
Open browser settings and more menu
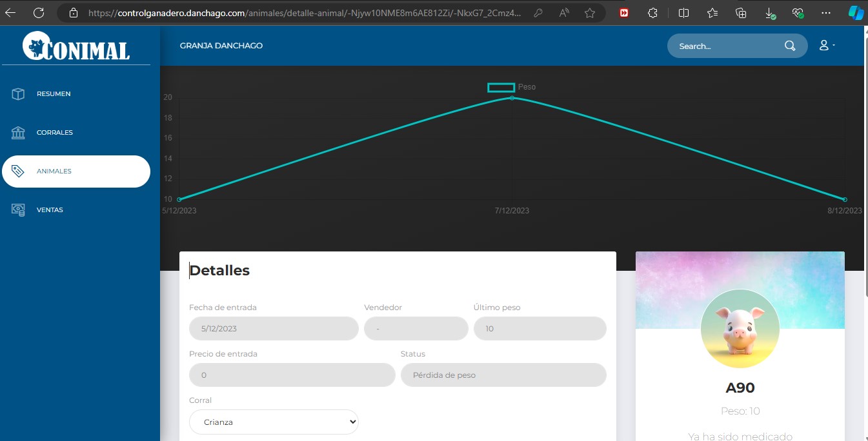(825, 13)
